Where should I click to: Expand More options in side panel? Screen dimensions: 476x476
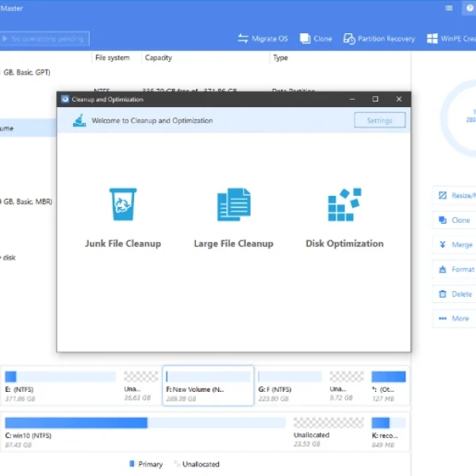click(455, 318)
